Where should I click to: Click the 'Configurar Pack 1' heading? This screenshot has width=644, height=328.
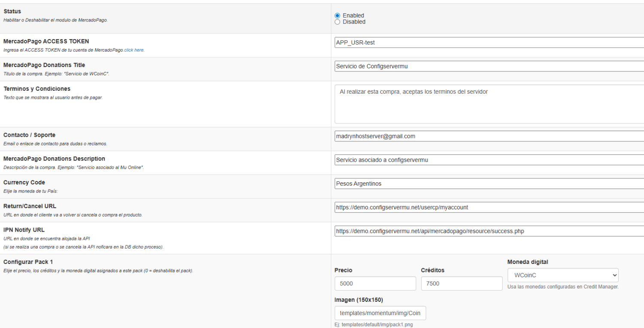pos(28,262)
